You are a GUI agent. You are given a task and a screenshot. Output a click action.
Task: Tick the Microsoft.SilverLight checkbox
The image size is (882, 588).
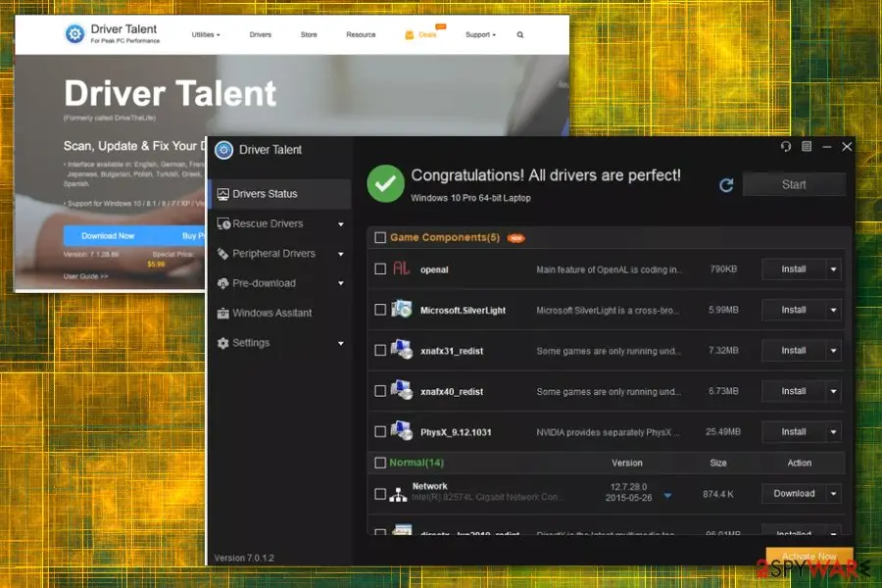click(x=380, y=310)
